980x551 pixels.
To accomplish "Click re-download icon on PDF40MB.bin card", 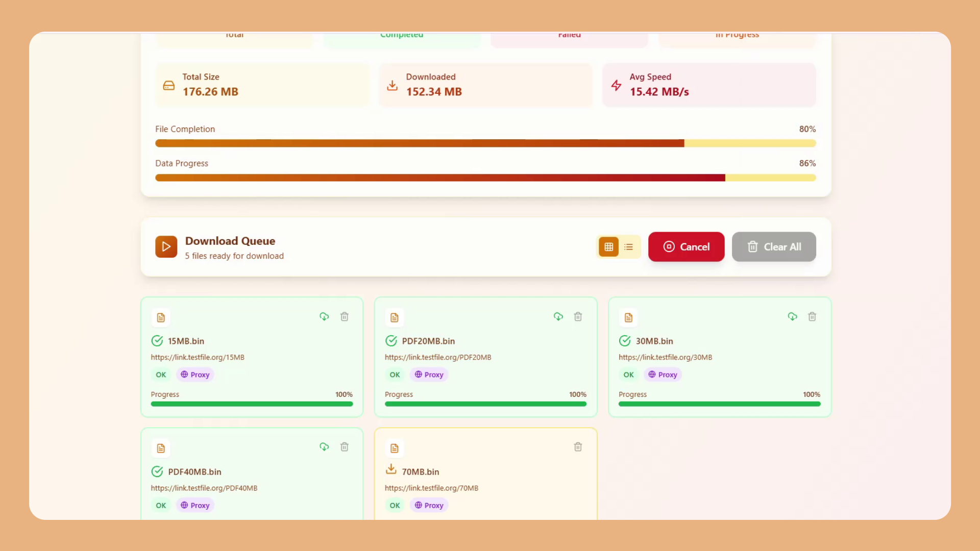I will 324,447.
